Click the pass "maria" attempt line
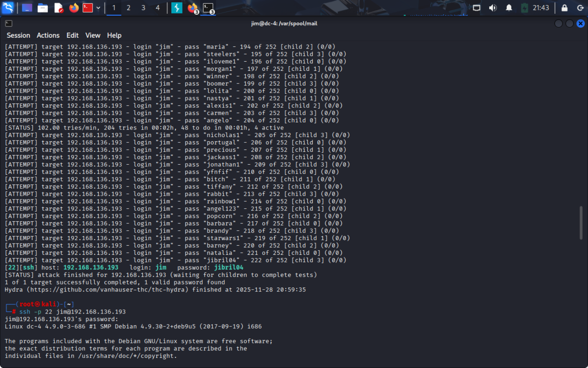This screenshot has height=368, width=588. pyautogui.click(x=170, y=47)
